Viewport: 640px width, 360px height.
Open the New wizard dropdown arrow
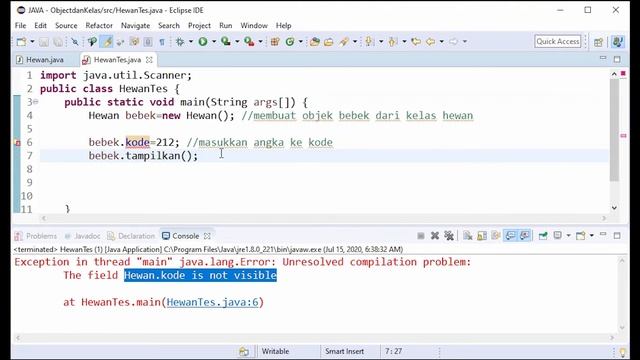32,42
